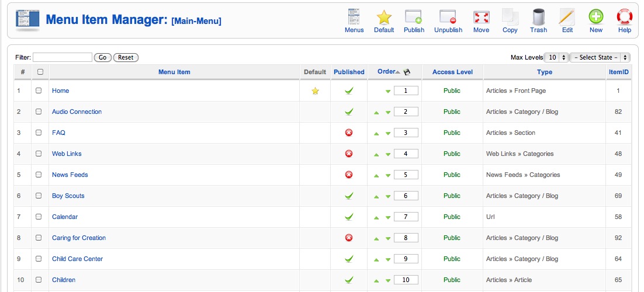Toggle the FAQ red unpublished icon
The width and height of the screenshot is (644, 292).
349,133
